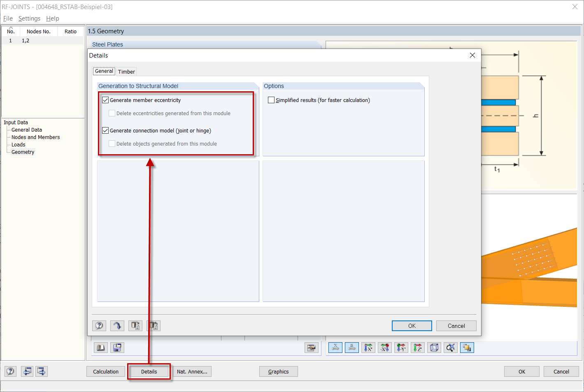Switch to the -X' view icon
This screenshot has height=392, width=584.
point(385,348)
